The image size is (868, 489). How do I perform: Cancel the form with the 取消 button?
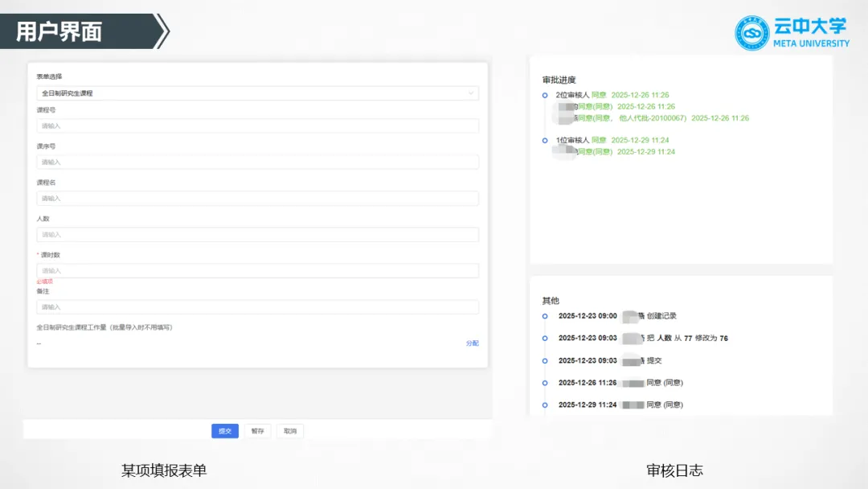tap(290, 431)
